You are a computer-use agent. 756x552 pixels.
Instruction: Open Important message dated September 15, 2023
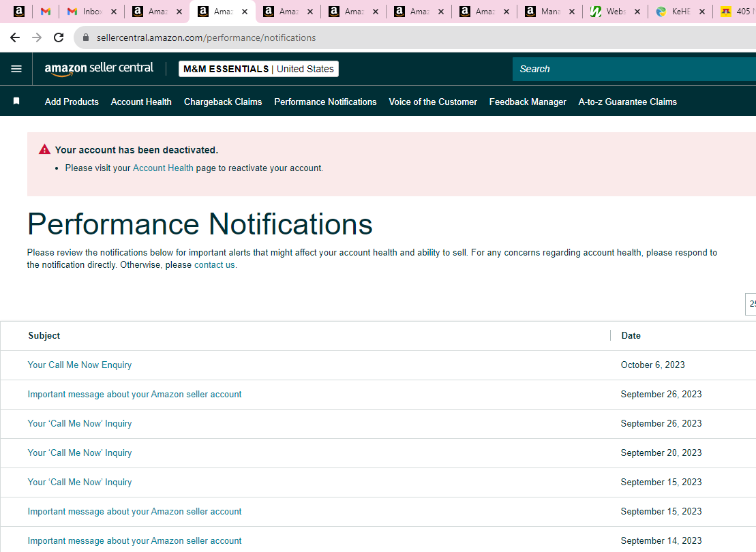coord(134,512)
